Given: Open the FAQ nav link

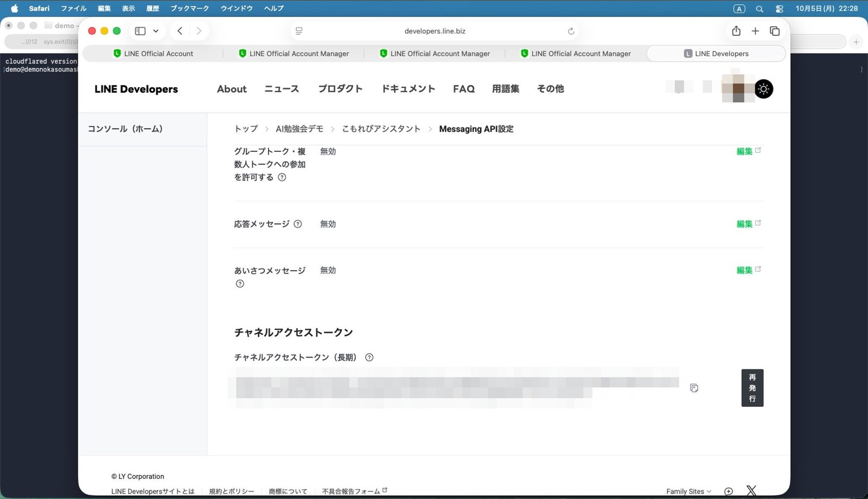Looking at the screenshot, I should (x=464, y=89).
